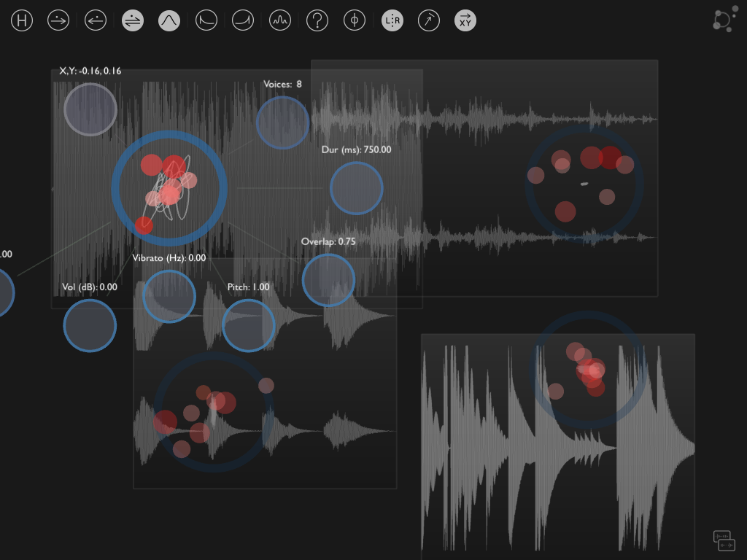Adjust the Vibrato (Hz) parameter circle
This screenshot has height=560, width=747.
click(x=169, y=297)
